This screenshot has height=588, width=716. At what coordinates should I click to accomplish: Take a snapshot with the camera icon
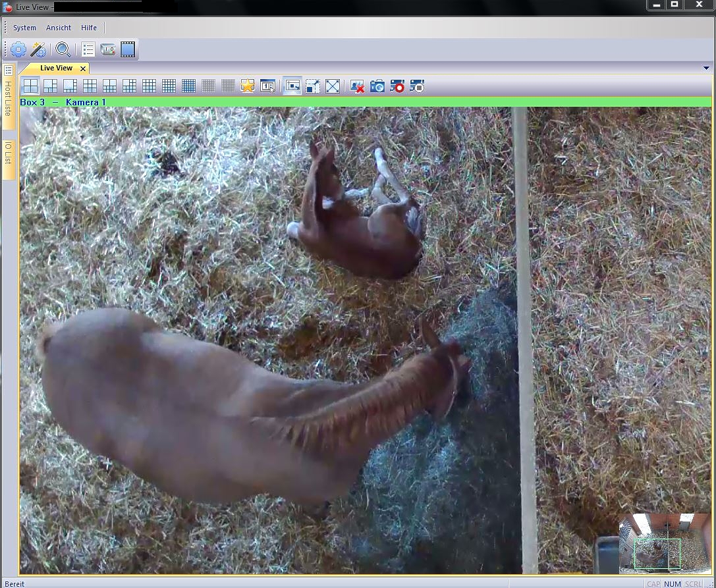[x=377, y=86]
